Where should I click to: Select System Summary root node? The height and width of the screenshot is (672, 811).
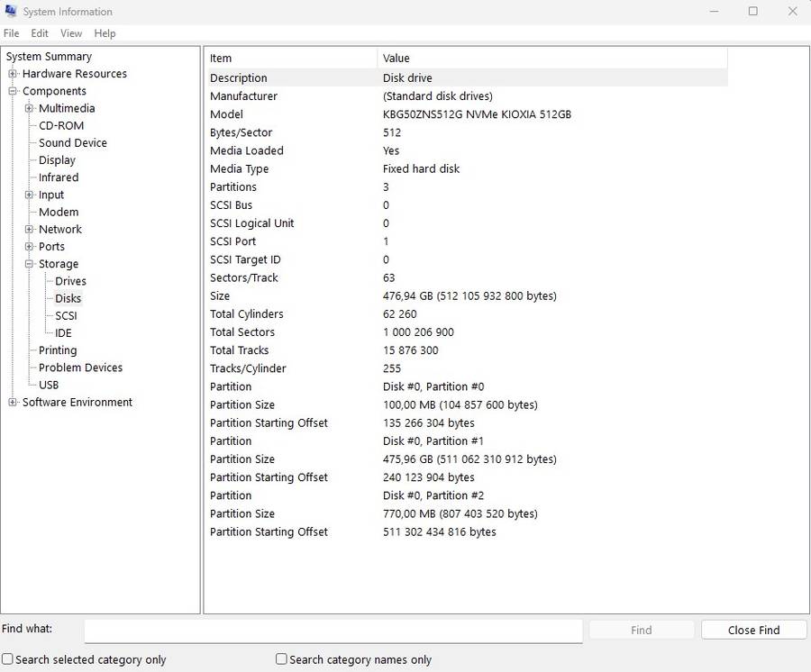pos(49,57)
